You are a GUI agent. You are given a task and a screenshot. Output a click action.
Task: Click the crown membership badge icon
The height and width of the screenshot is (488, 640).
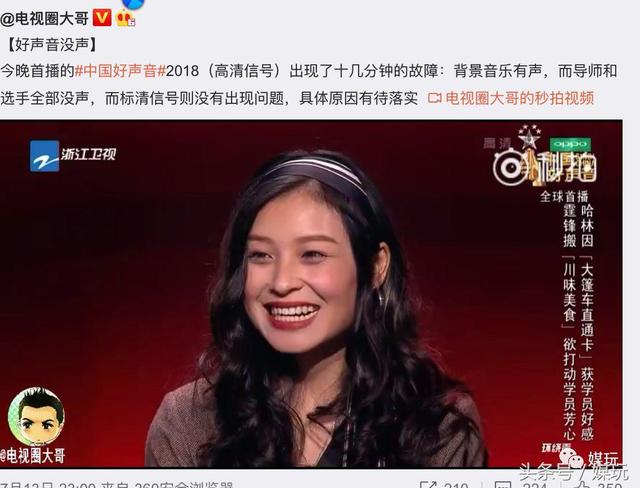[125, 18]
